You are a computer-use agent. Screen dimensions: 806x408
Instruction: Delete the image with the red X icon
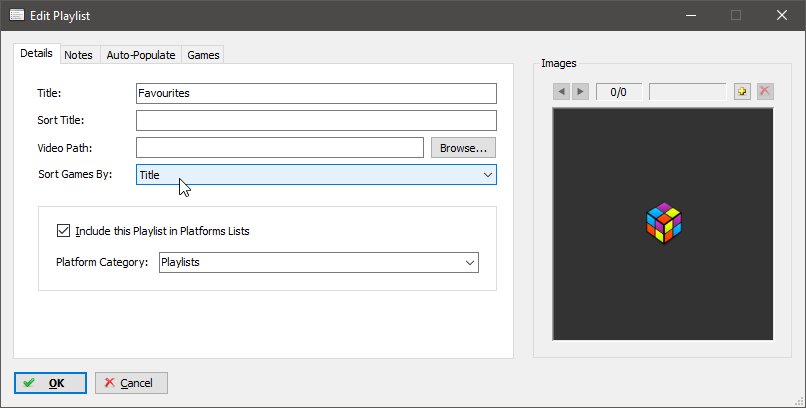(765, 91)
